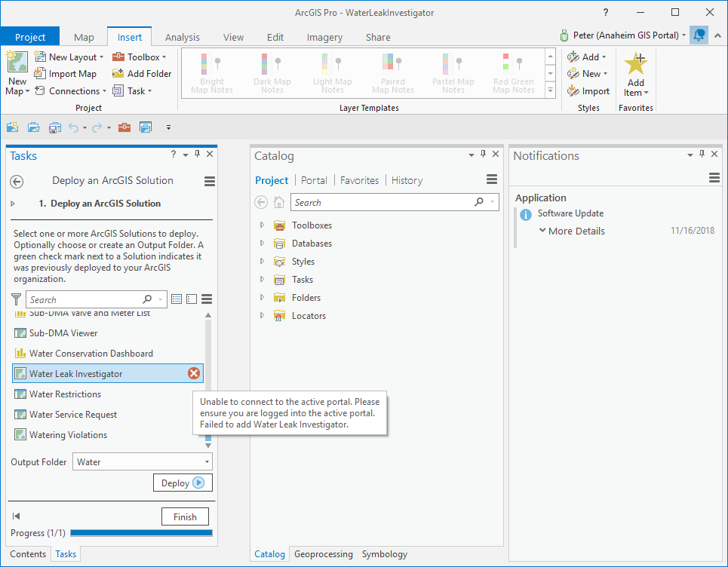Click the Add Item favorites star
Viewport: 728px width, 567px height.
(x=636, y=63)
